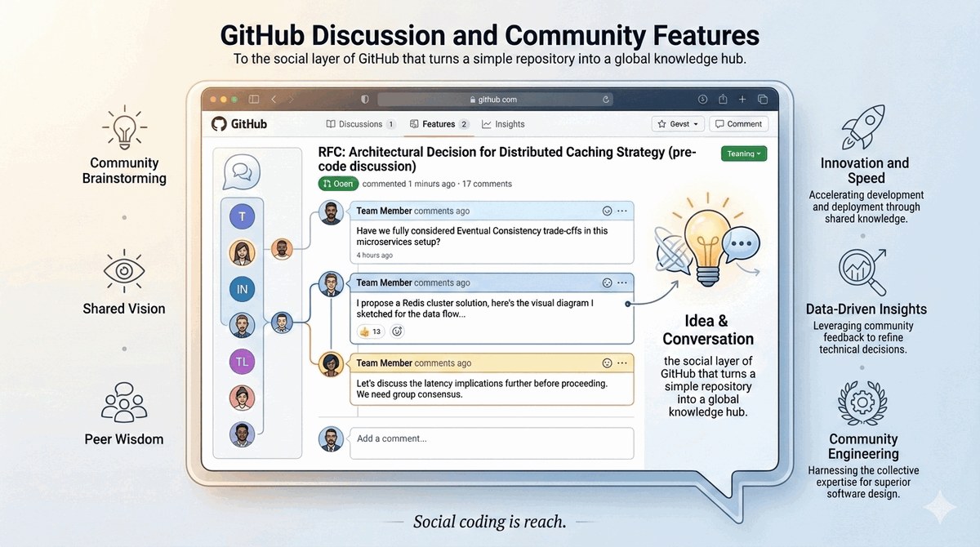
Task: Click the Data-Driven Insights chart magnifier icon
Action: point(864,273)
